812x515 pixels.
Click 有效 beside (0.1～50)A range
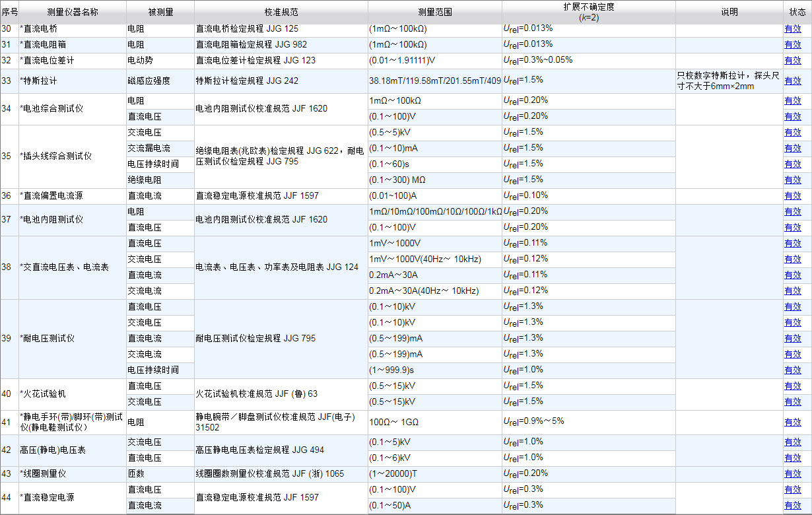[x=792, y=506]
